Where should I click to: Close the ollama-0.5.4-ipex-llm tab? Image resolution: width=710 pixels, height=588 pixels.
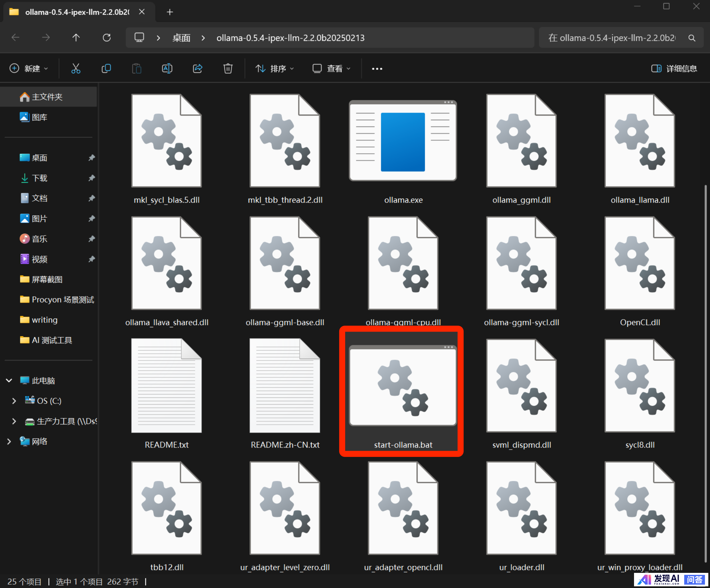(x=142, y=12)
